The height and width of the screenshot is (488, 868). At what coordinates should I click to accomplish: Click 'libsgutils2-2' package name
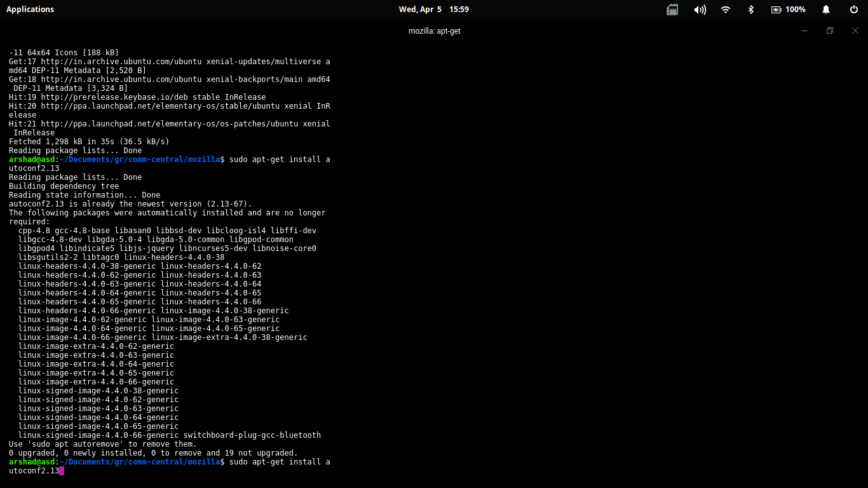(x=48, y=257)
